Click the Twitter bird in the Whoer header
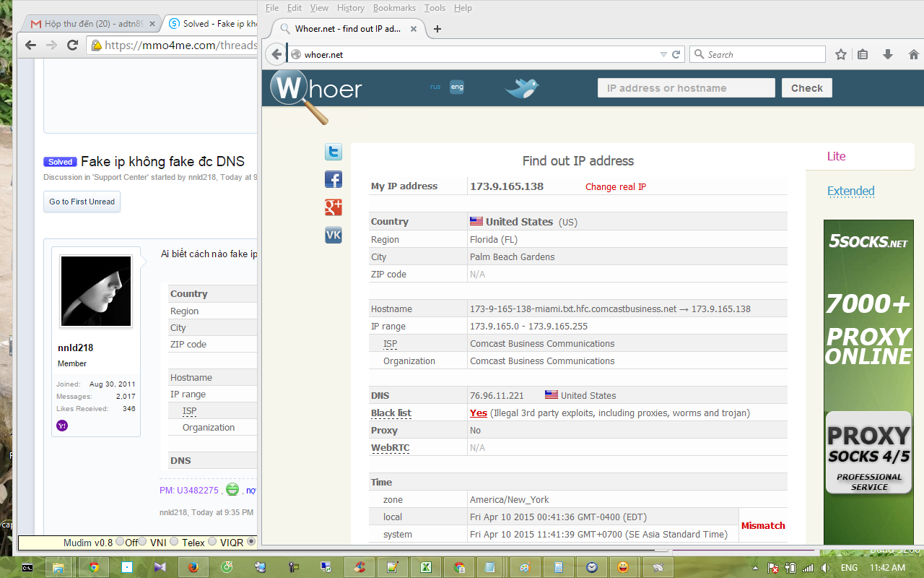924x578 pixels. click(x=522, y=88)
